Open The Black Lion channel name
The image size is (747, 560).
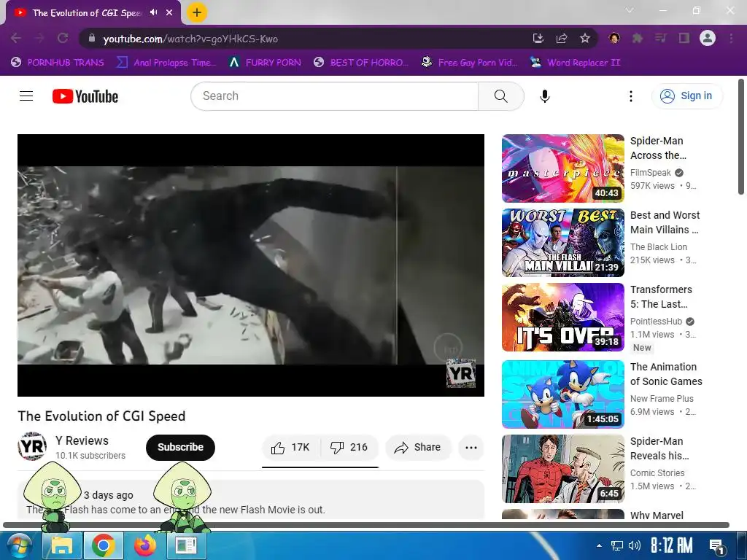tap(659, 247)
